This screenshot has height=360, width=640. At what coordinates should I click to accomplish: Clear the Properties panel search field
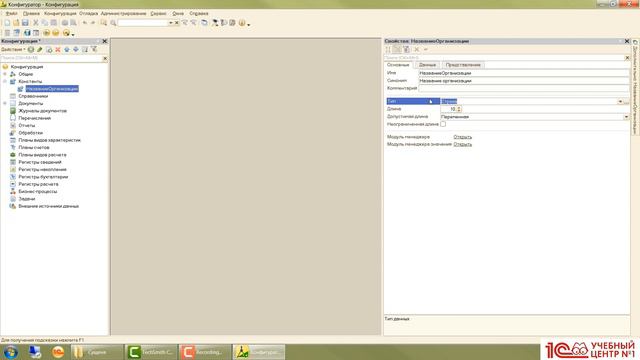tap(627, 58)
